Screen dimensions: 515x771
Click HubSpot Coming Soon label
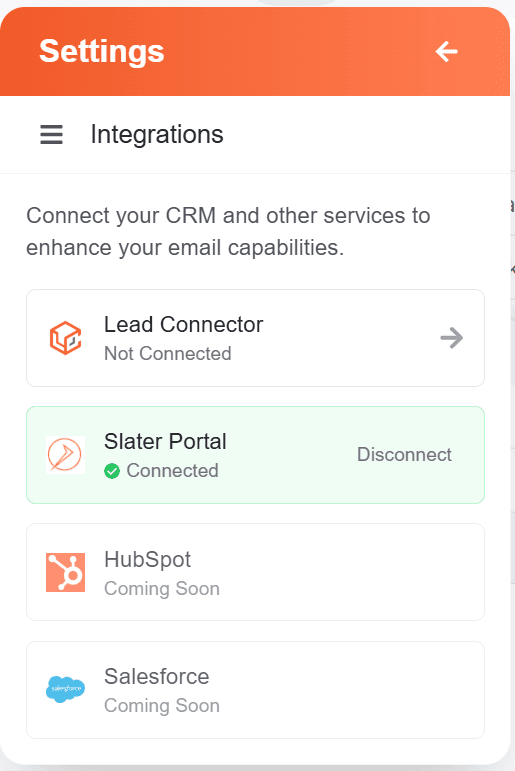[162, 589]
